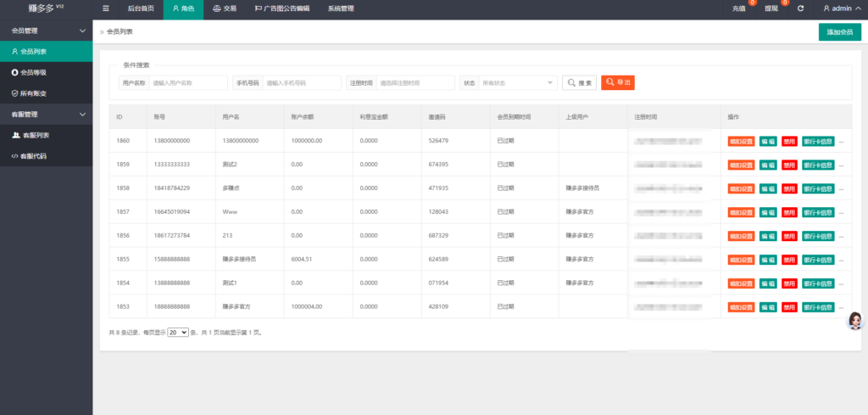Click the 提现 withdrawal notification item

click(x=771, y=8)
